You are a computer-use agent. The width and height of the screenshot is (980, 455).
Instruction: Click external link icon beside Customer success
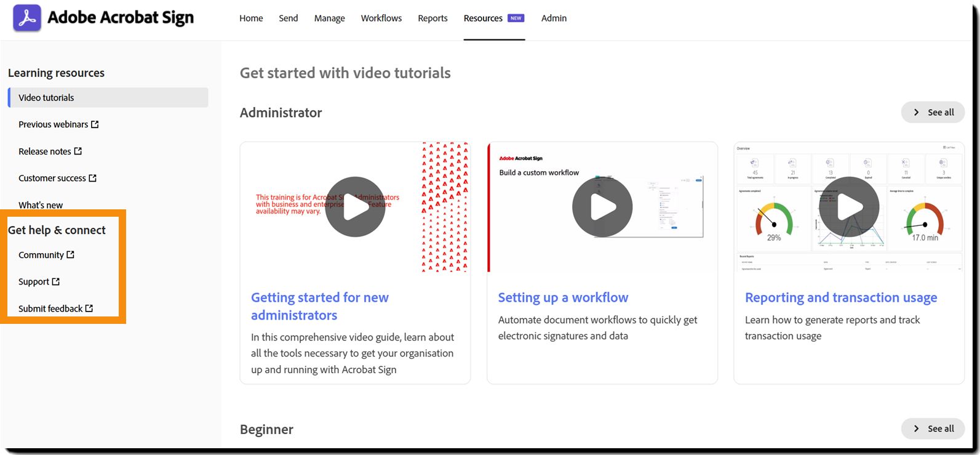pos(93,178)
